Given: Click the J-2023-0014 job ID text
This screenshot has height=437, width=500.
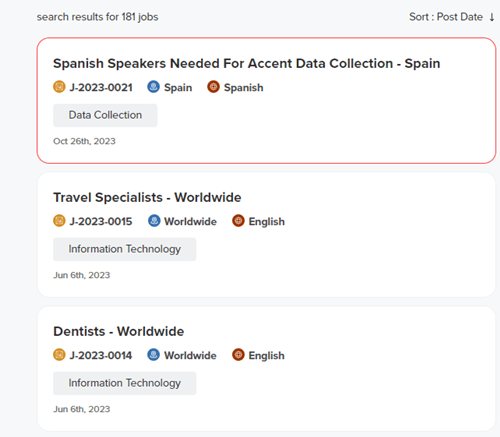Looking at the screenshot, I should pos(101,356).
